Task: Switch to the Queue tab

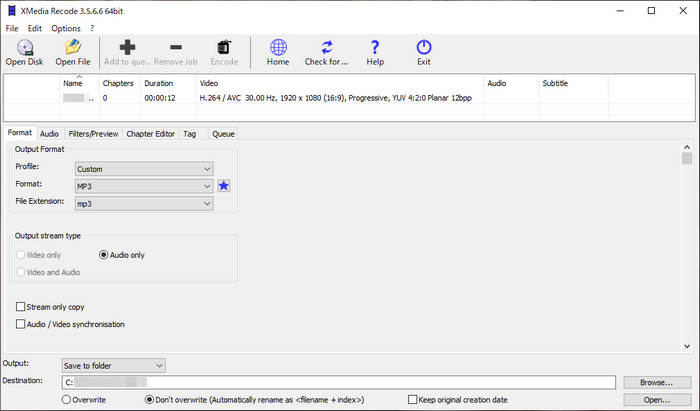Action: 223,134
